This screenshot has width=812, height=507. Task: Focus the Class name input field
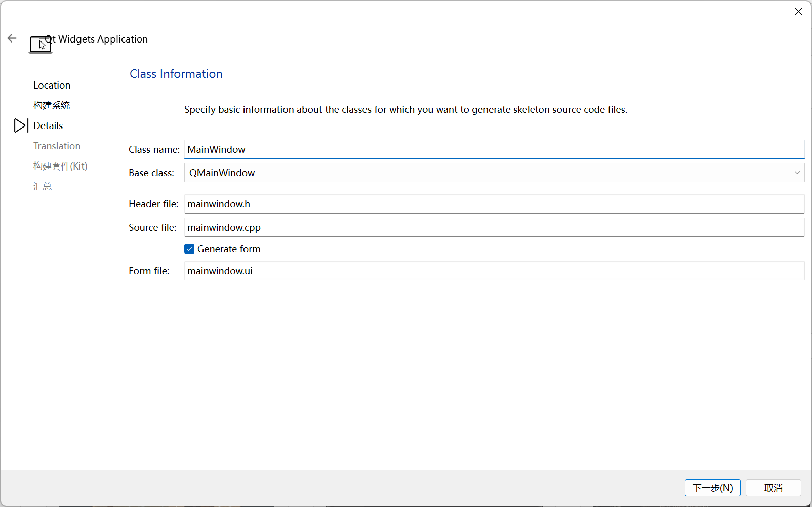494,149
